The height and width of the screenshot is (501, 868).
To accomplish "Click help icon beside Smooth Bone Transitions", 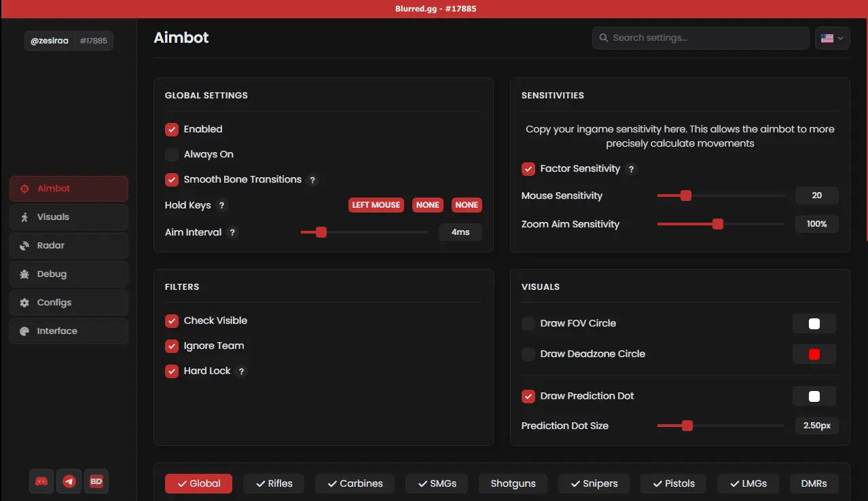I will (312, 180).
